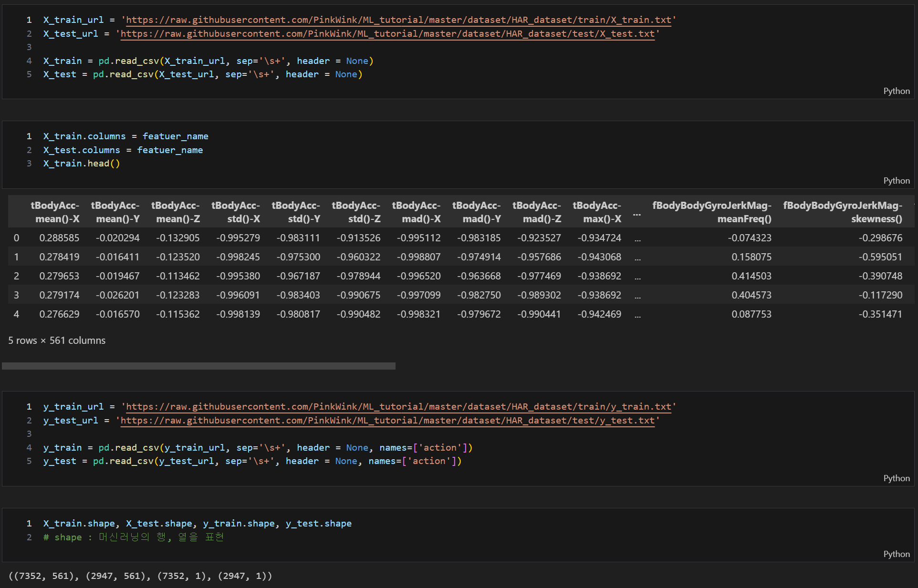Viewport: 918px width, 588px height.
Task: Click value 0.414503 in the table
Action: pos(751,276)
